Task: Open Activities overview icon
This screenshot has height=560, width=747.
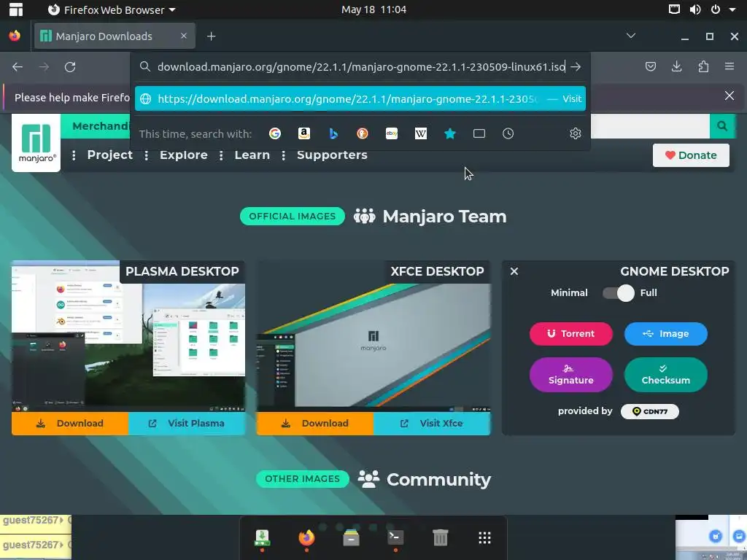Action: pyautogui.click(x=16, y=9)
